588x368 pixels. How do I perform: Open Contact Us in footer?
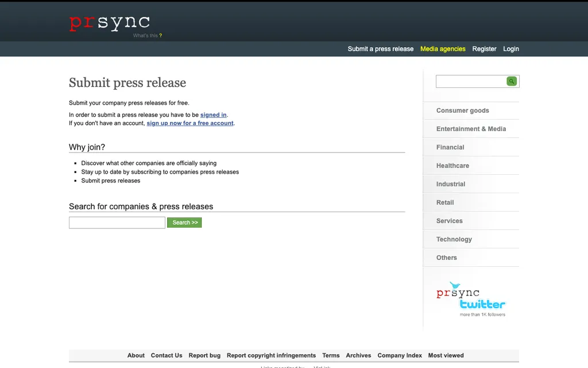(x=167, y=355)
